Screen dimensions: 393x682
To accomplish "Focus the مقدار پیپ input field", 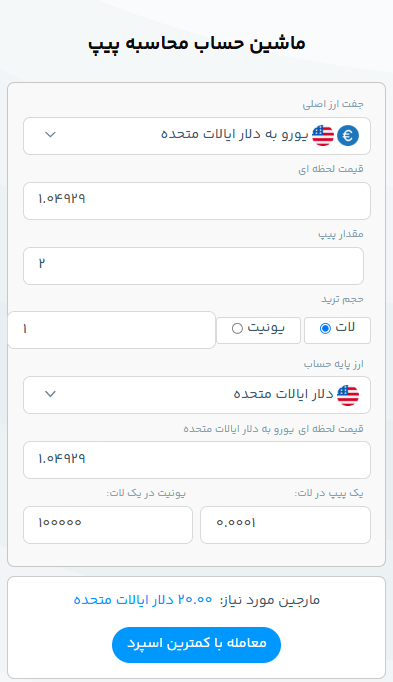I will pos(193,266).
